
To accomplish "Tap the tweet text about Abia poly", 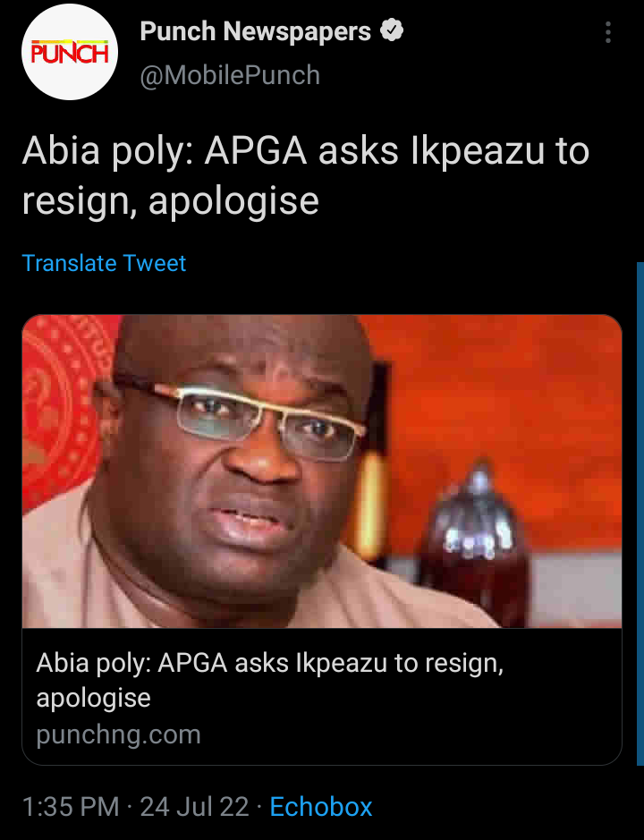I will [305, 175].
